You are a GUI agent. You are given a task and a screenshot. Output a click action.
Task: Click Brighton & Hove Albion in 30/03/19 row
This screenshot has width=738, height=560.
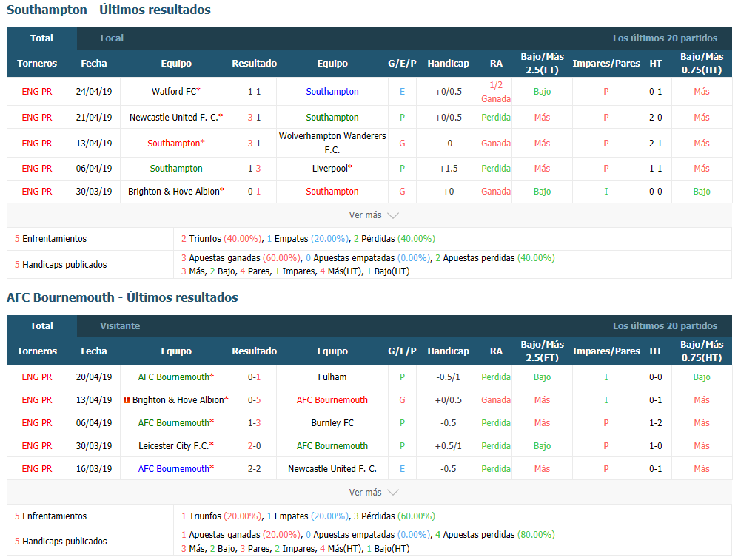pyautogui.click(x=174, y=192)
